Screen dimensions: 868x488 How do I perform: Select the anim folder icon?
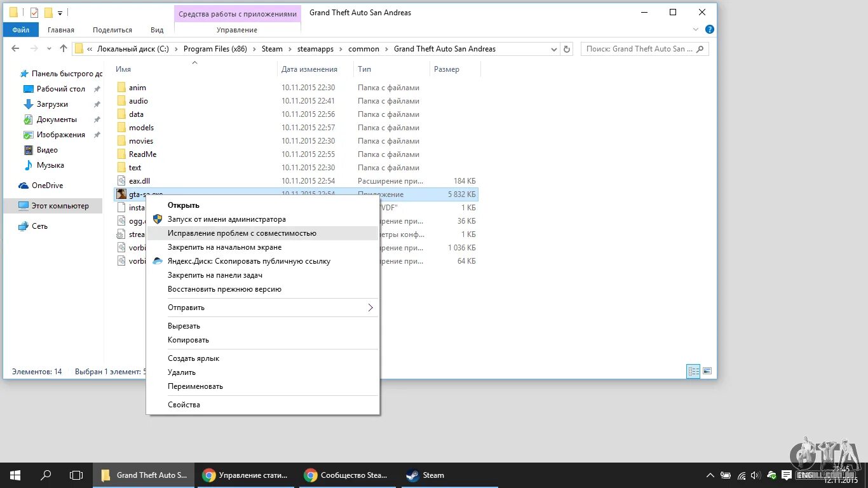[x=121, y=88]
